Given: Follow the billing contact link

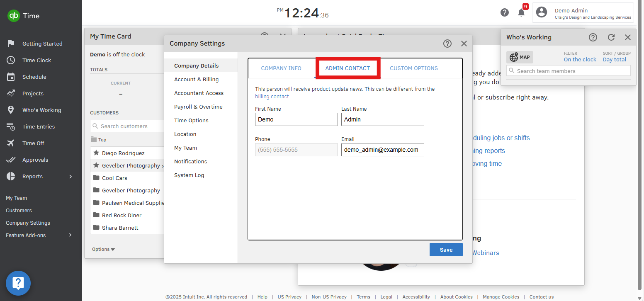Looking at the screenshot, I should click(x=272, y=97).
